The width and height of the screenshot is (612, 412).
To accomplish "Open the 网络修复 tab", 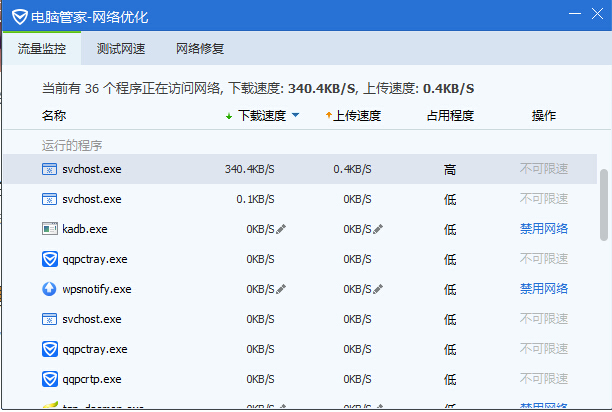I will 199,49.
